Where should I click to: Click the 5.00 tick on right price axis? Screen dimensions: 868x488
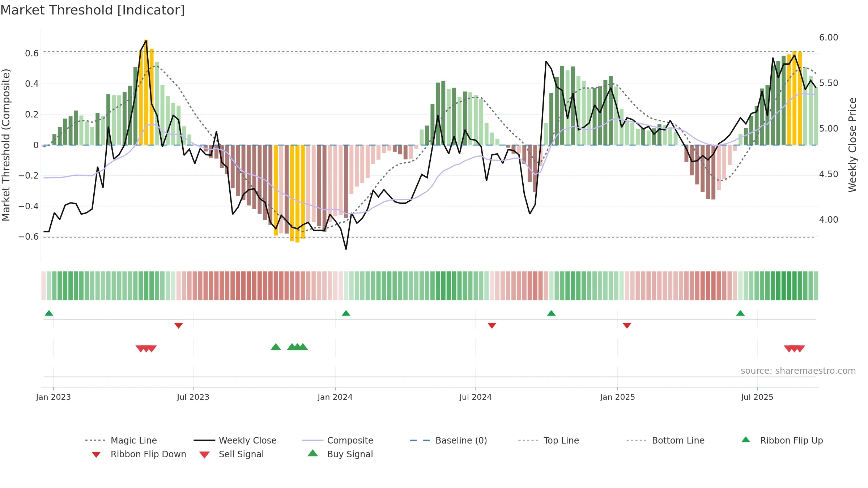click(x=829, y=129)
